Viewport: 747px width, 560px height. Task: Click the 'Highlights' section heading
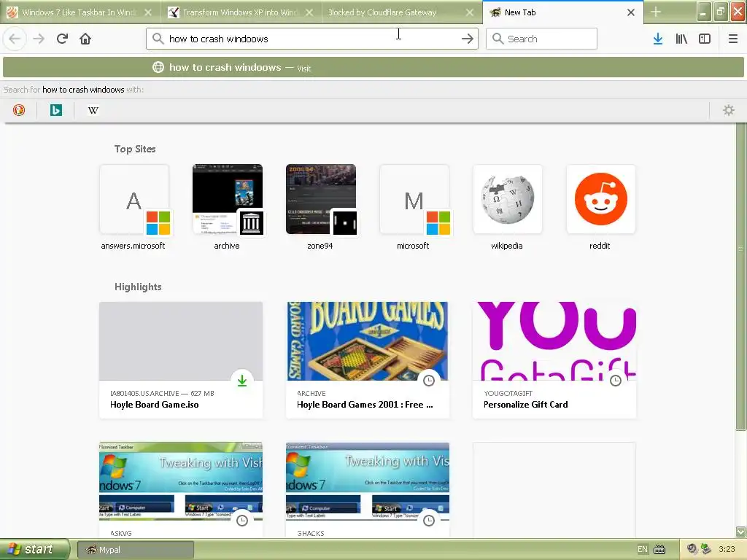(138, 287)
